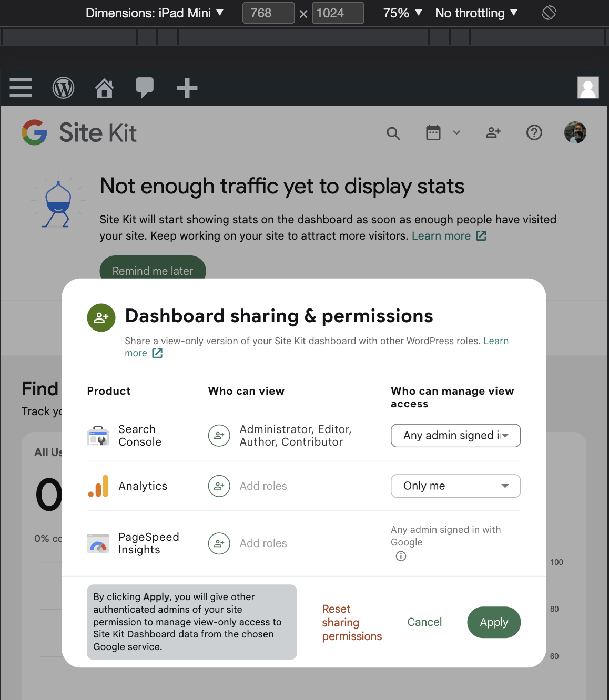This screenshot has width=609, height=700.
Task: Edit roles icon for Search Console
Action: (x=219, y=436)
